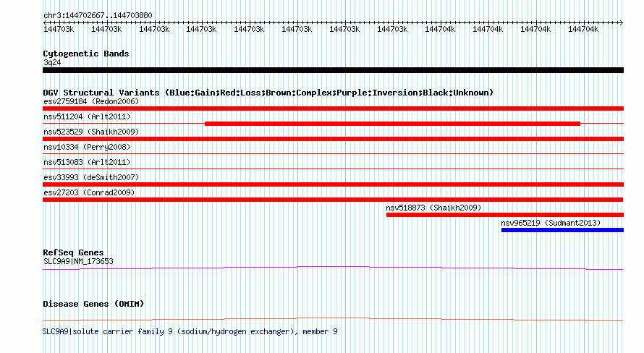This screenshot has height=353, width=644.
Task: Click the esv33993 (deSmith2007) label
Action: [91, 177]
